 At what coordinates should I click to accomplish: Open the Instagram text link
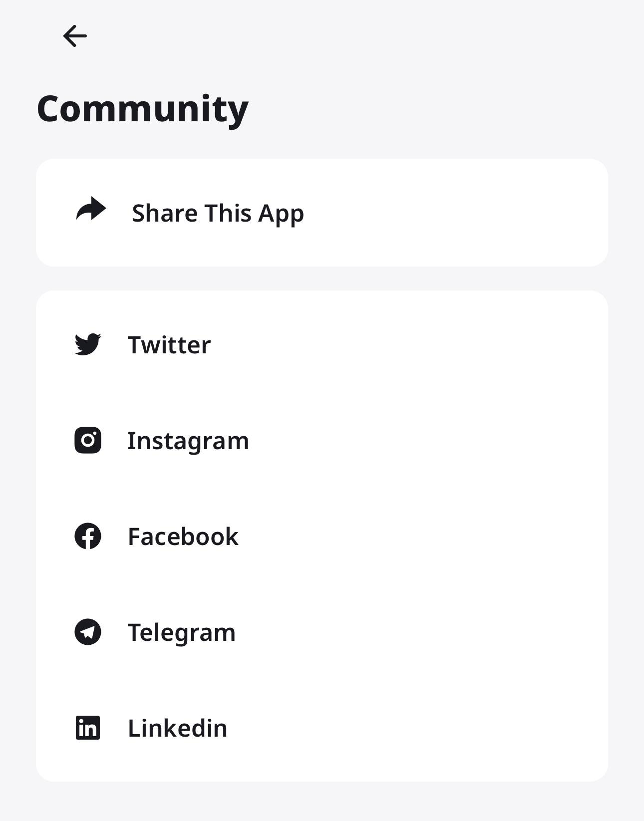coord(188,441)
